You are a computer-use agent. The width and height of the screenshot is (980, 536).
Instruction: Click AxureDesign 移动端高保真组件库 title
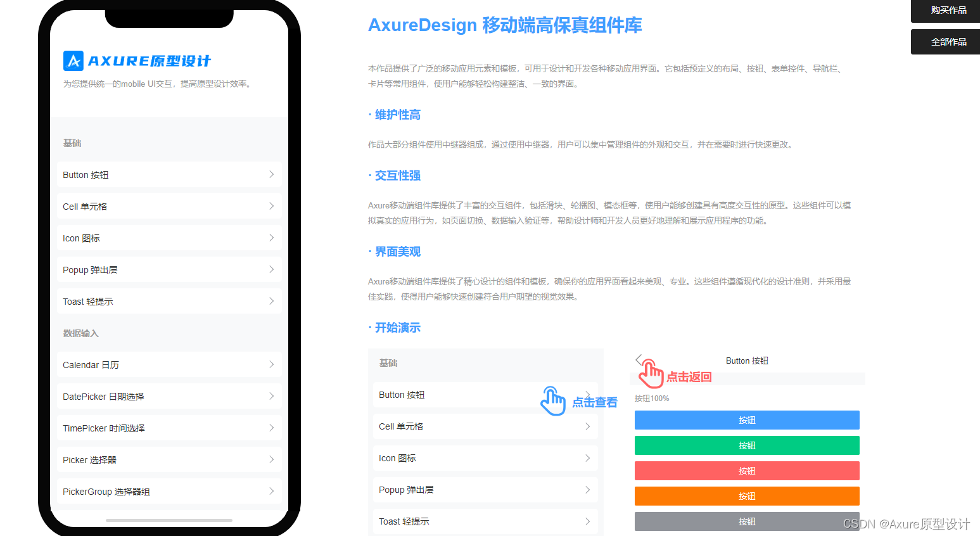click(505, 25)
